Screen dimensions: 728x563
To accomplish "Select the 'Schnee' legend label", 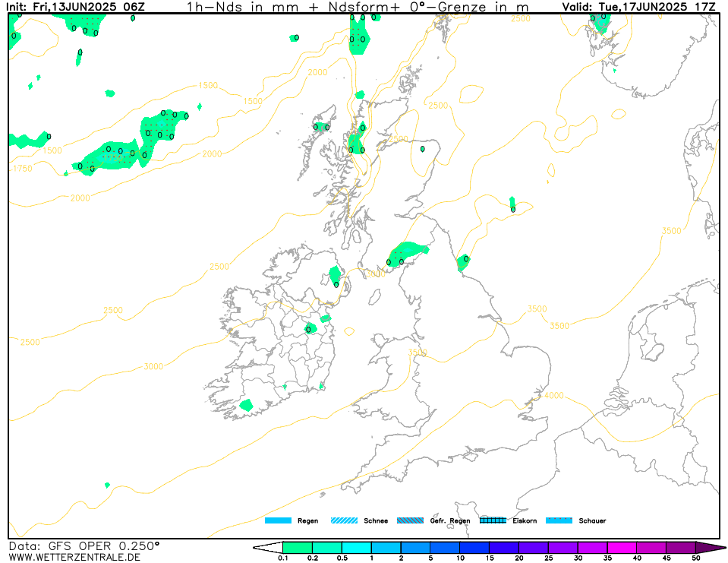I will 376,520.
